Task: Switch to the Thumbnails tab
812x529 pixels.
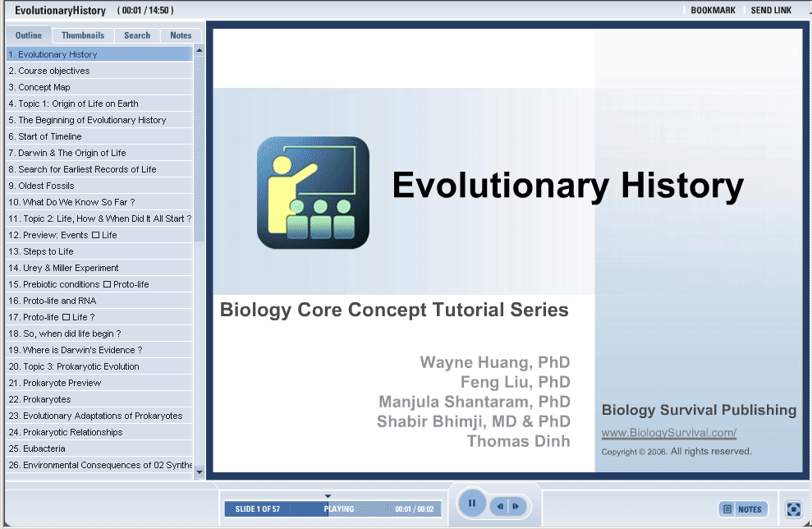Action: 83,35
